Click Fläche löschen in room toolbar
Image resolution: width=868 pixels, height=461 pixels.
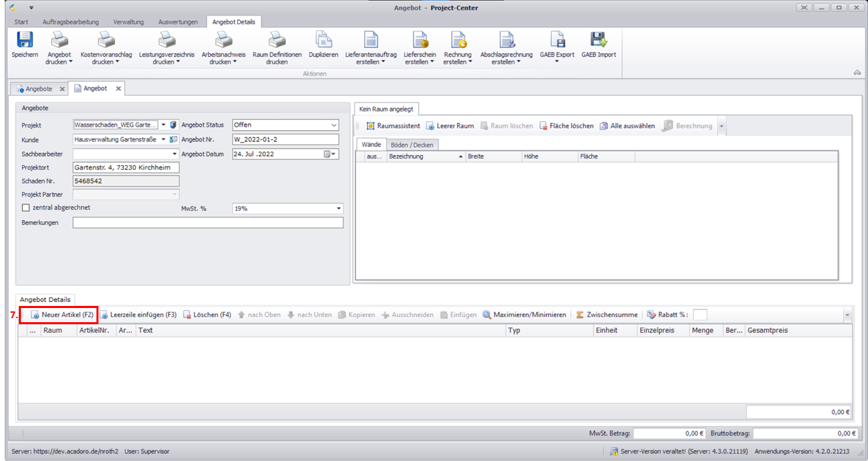pyautogui.click(x=567, y=126)
